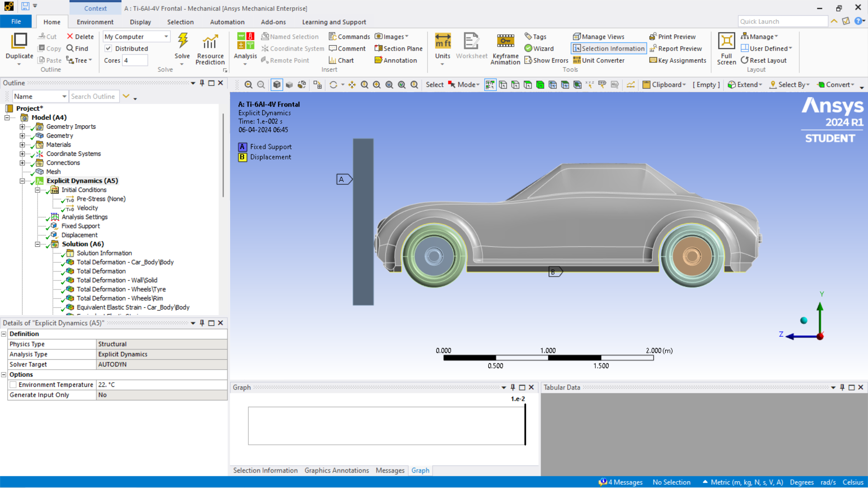The width and height of the screenshot is (868, 488).
Task: Select the Velocity initial condition
Action: click(x=87, y=208)
